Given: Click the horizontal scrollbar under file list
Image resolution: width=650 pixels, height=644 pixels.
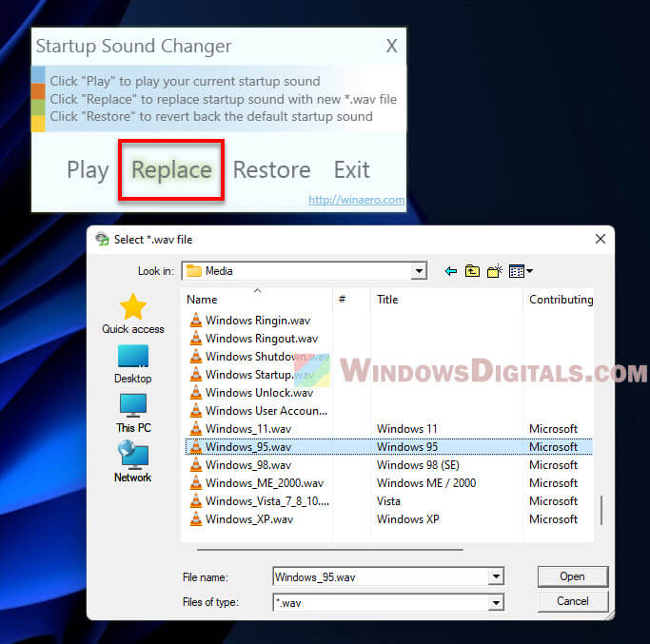Looking at the screenshot, I should pos(329,550).
